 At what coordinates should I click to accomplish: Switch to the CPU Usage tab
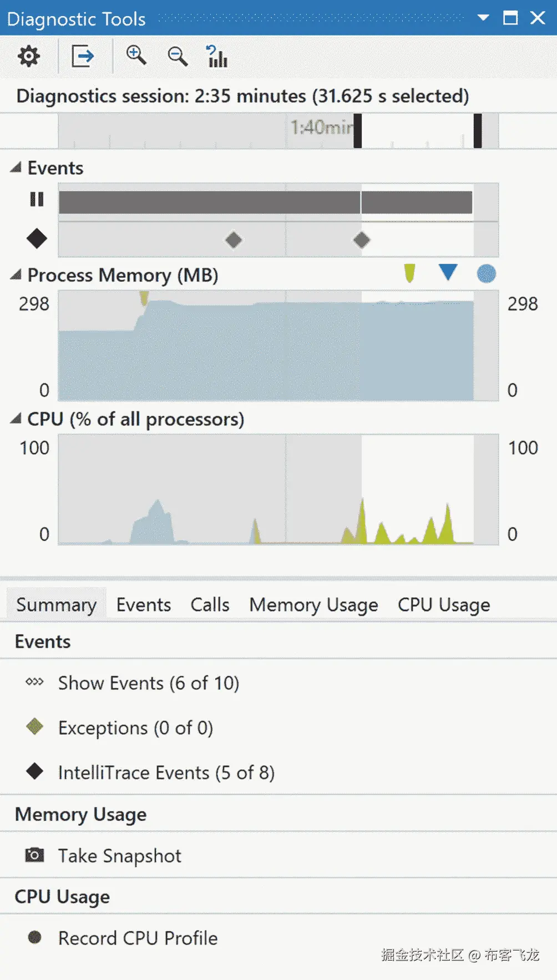coord(444,605)
